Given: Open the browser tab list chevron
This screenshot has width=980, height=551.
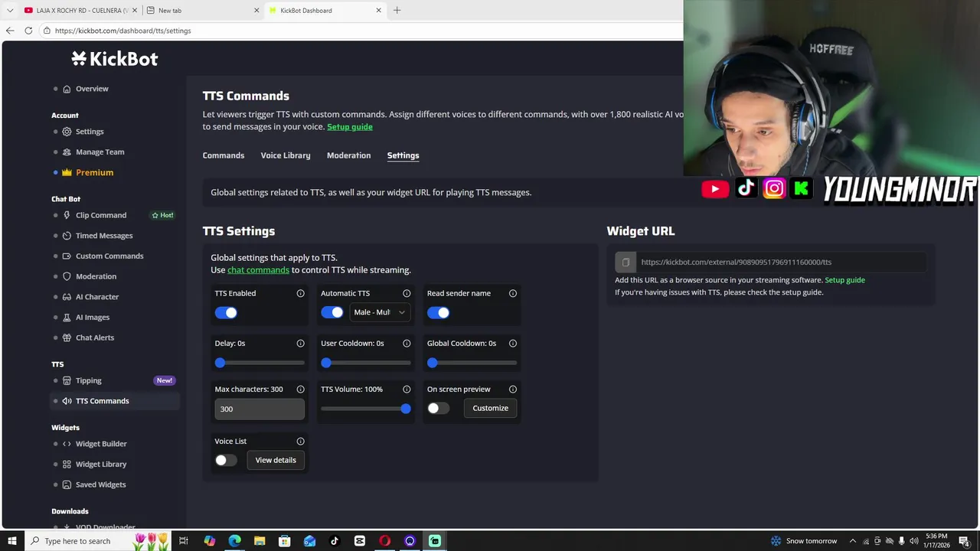Looking at the screenshot, I should pyautogui.click(x=10, y=11).
